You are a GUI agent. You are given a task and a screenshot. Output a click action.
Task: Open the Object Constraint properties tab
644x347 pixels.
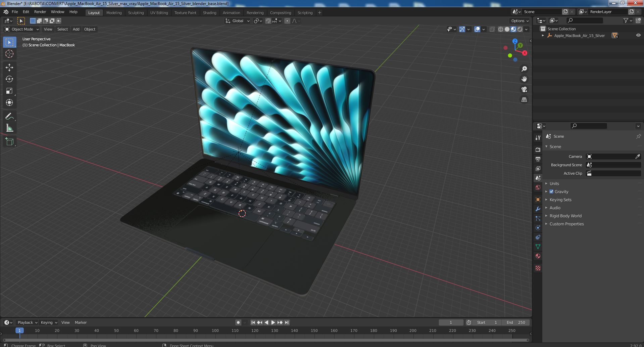(x=538, y=237)
